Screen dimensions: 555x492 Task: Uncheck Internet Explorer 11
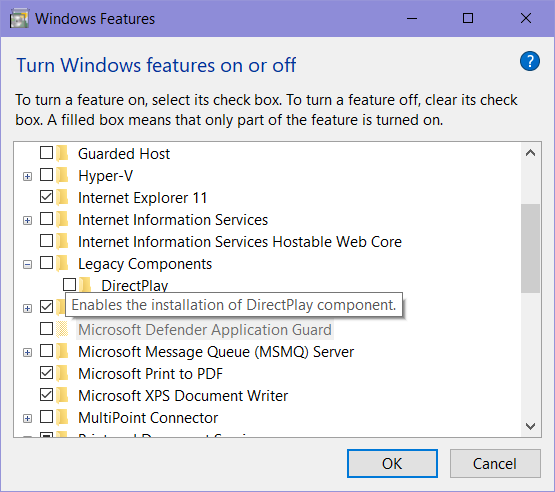click(46, 197)
